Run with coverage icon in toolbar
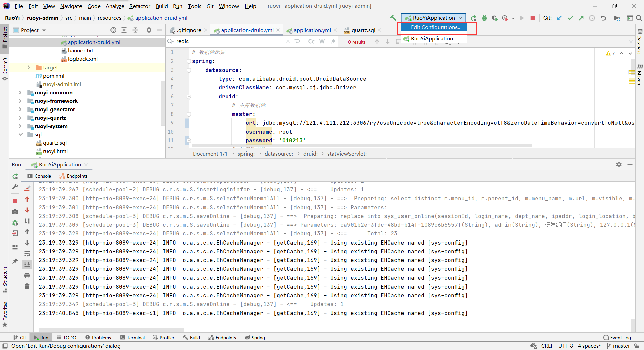This screenshot has width=644, height=350. tap(495, 18)
